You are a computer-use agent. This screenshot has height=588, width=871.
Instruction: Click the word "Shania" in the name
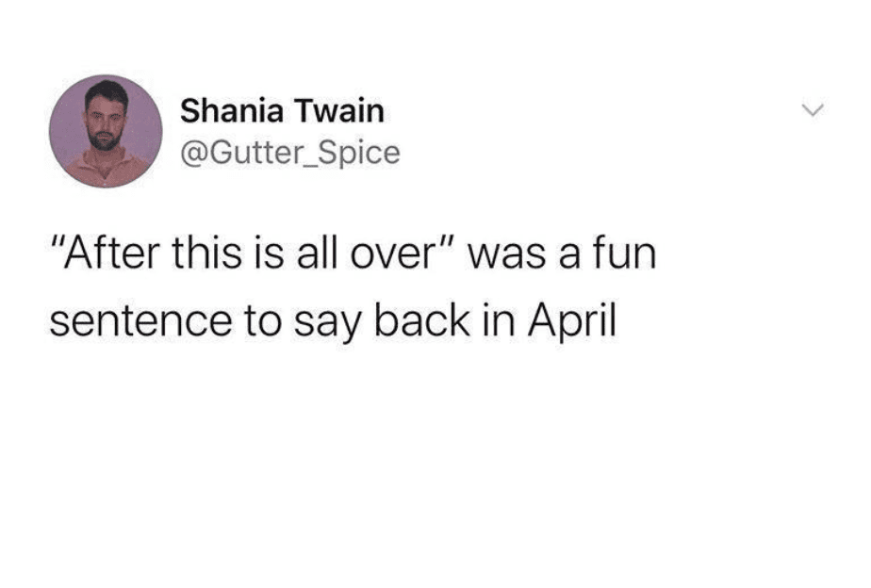click(232, 110)
